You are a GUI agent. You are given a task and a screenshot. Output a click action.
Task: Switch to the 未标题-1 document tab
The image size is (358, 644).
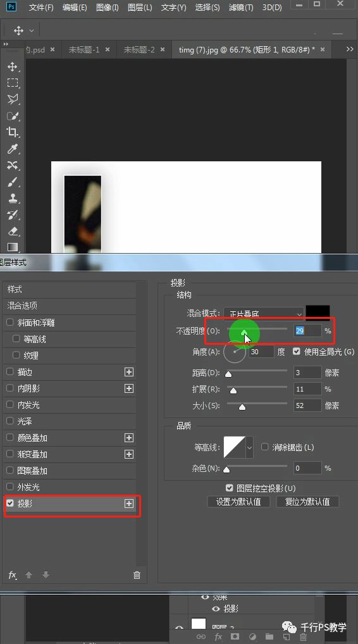[x=83, y=50]
